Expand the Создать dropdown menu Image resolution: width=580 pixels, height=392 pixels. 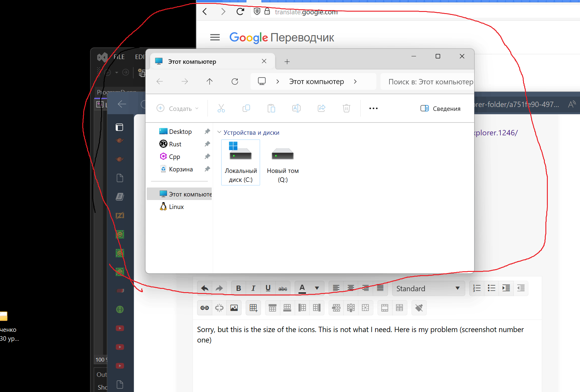(178, 109)
